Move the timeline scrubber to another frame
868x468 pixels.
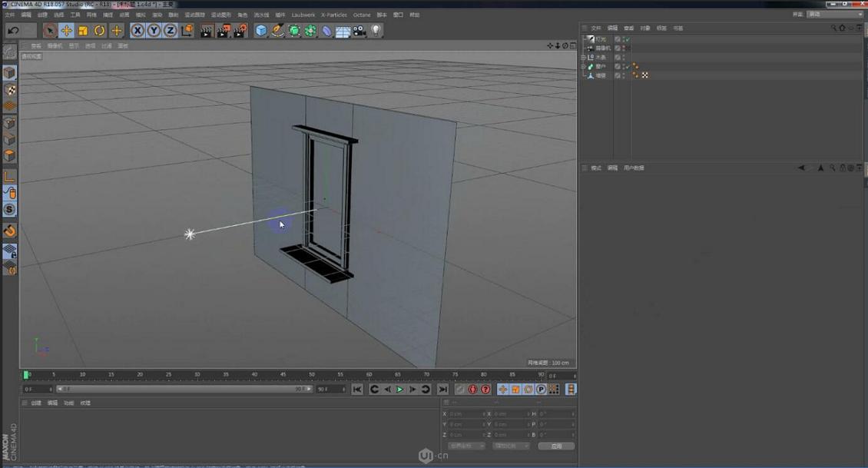coord(154,376)
